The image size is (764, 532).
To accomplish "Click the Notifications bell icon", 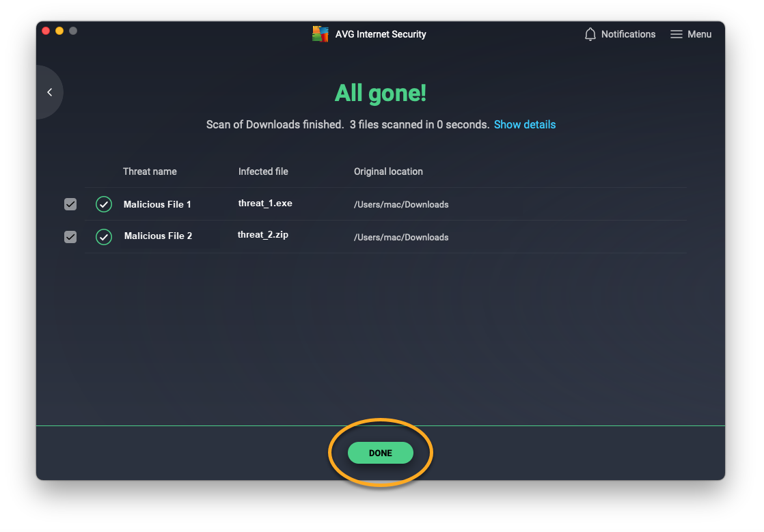I will coord(590,34).
